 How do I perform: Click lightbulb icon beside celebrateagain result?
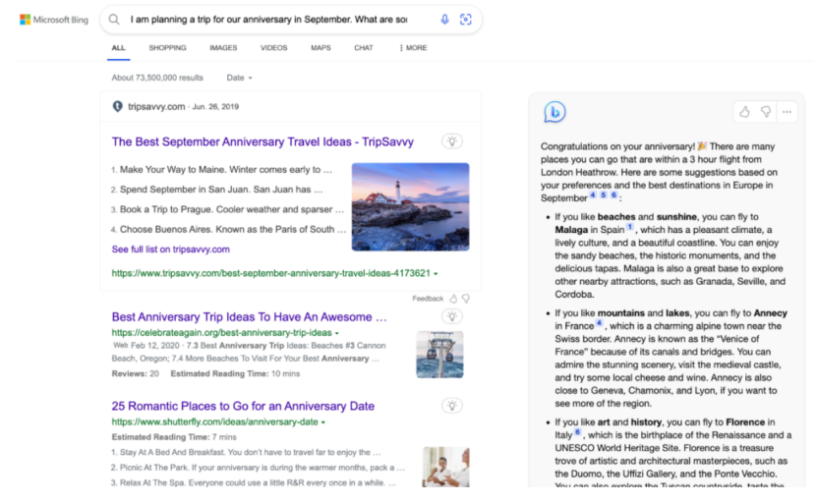pos(452,316)
